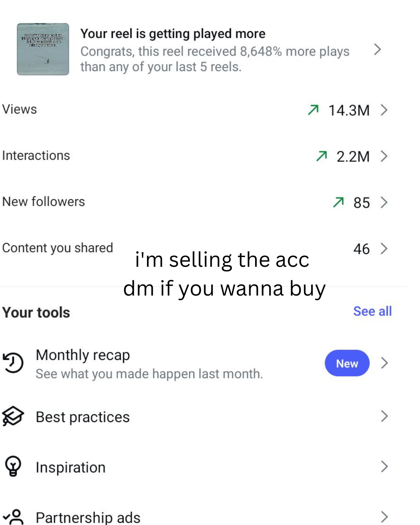Open the Monthly recap item
This screenshot has width=420, height=525.
pos(83,355)
